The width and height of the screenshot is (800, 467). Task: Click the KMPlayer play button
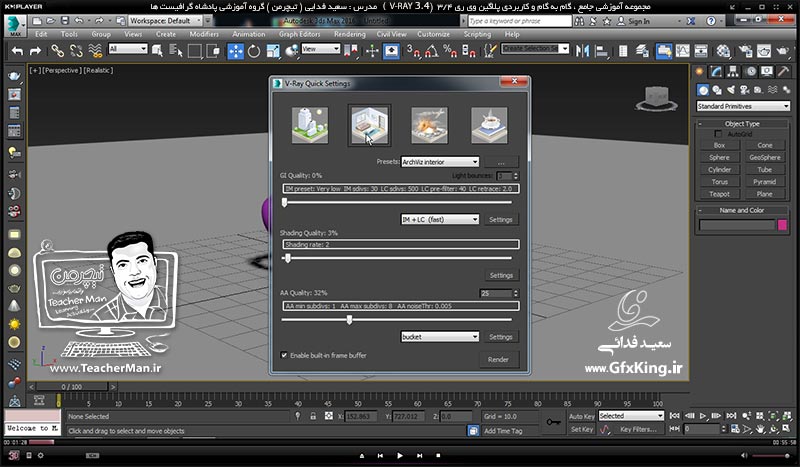coord(399,455)
